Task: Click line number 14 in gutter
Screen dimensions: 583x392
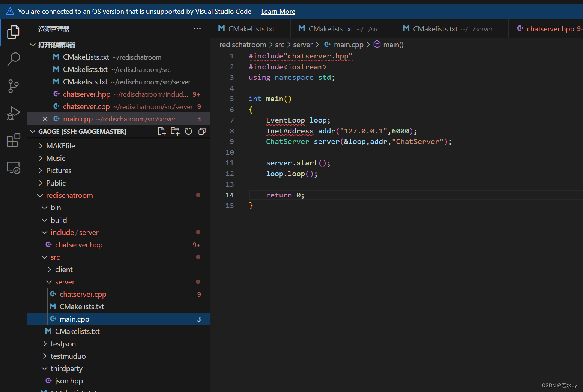Action: click(x=230, y=195)
